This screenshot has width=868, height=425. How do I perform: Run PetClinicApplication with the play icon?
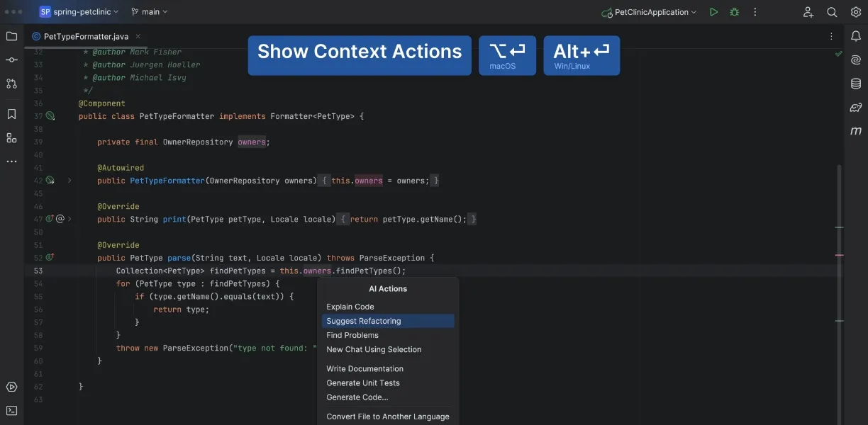point(714,12)
